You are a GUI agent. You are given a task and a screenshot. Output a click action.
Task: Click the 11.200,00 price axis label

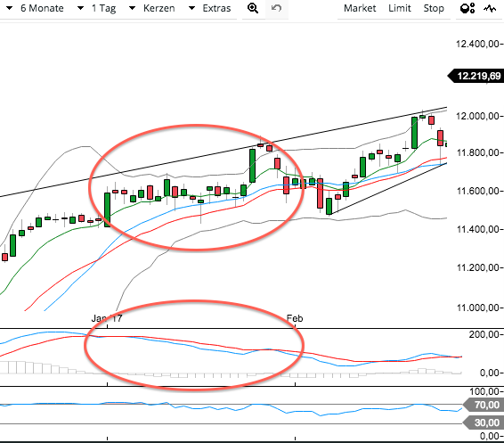pos(477,267)
